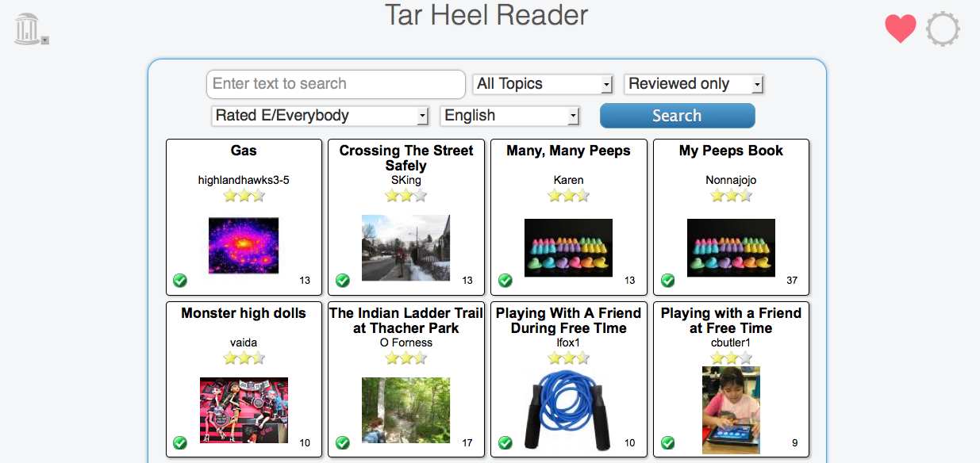Click inside the Enter text to search field
The height and width of the screenshot is (463, 980).
[335, 84]
